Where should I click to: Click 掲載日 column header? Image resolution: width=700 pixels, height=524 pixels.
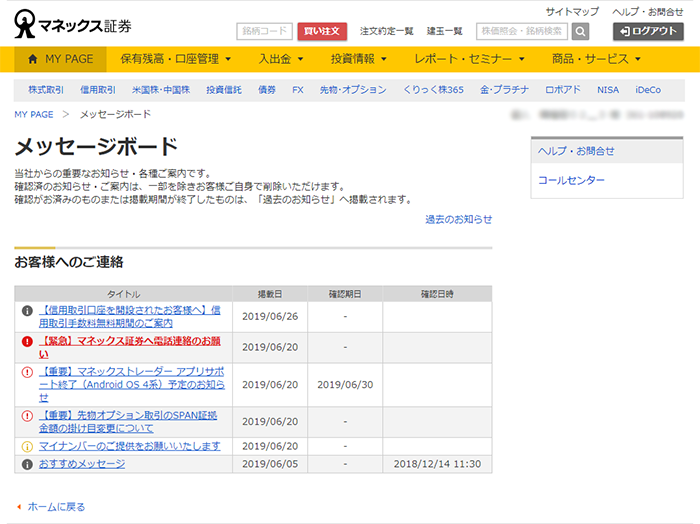pos(270,294)
